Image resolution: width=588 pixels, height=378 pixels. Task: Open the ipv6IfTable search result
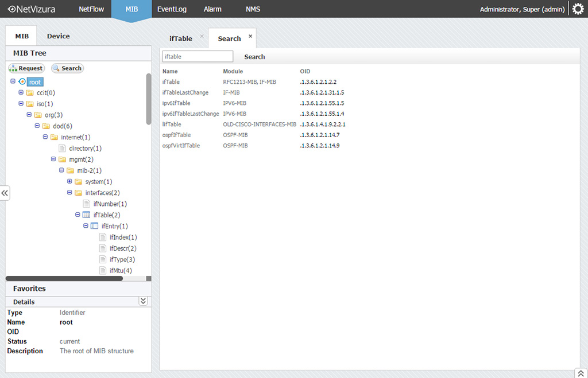point(176,103)
